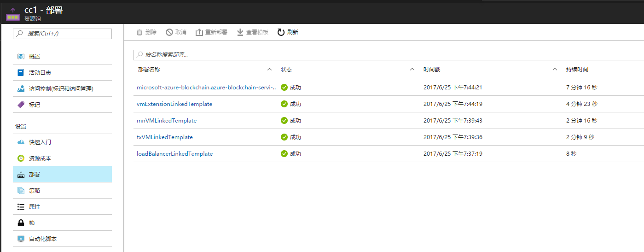Open 活动日志 activity log
This screenshot has height=252, width=644.
click(40, 73)
